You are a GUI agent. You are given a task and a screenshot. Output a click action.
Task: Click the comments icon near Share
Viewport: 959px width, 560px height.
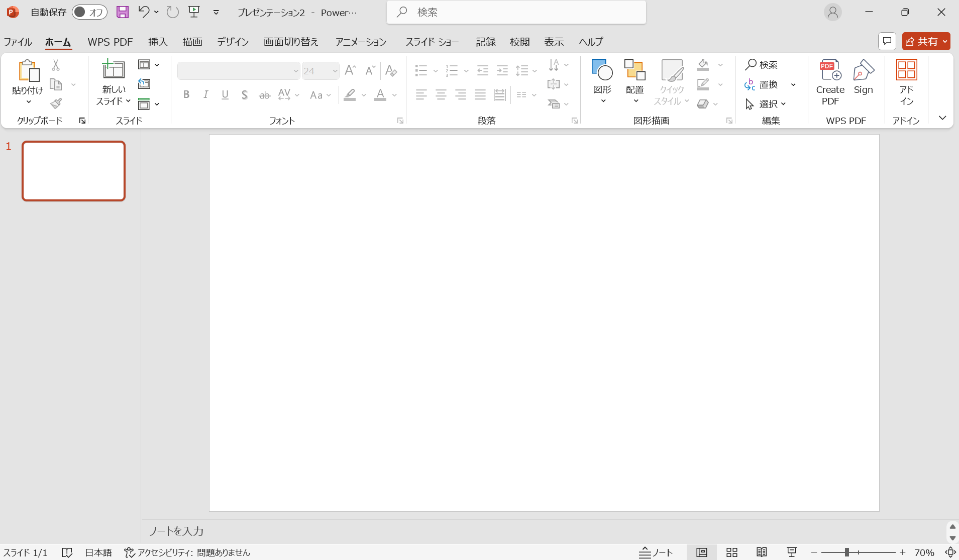(887, 41)
